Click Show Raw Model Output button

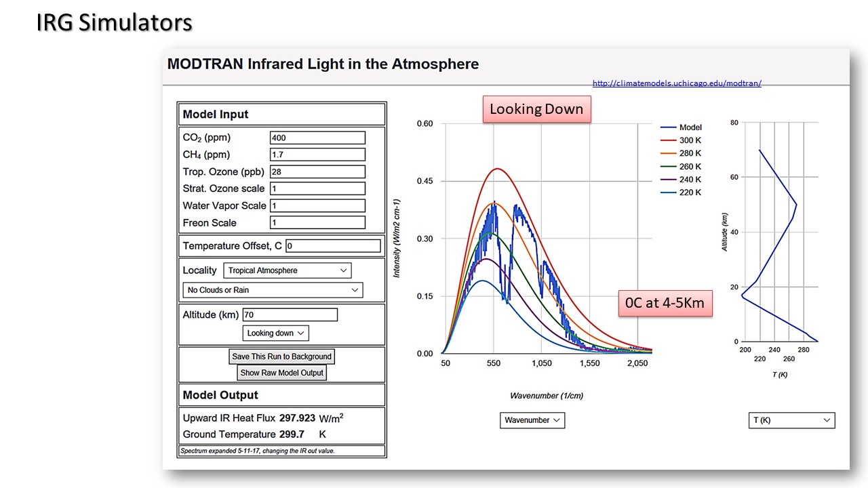(281, 373)
